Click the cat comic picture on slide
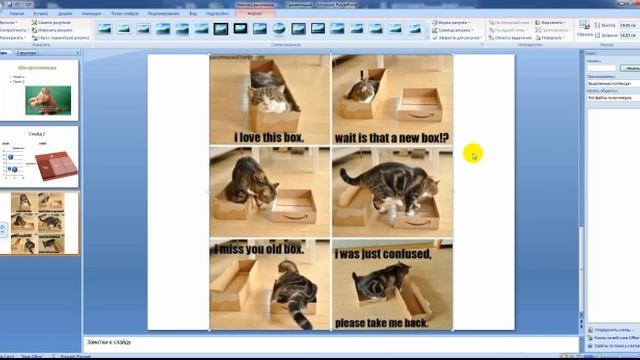 [x=331, y=192]
